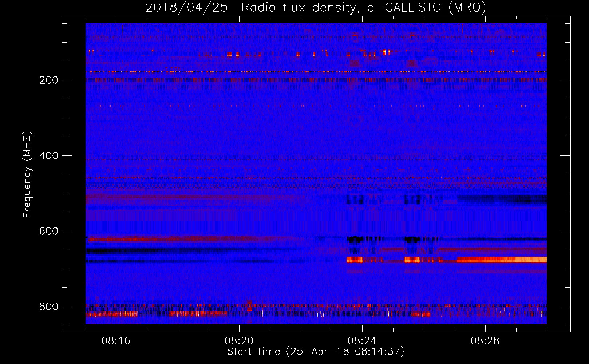Click the plot title '2018/04/25 Radio flux density'

point(316,7)
